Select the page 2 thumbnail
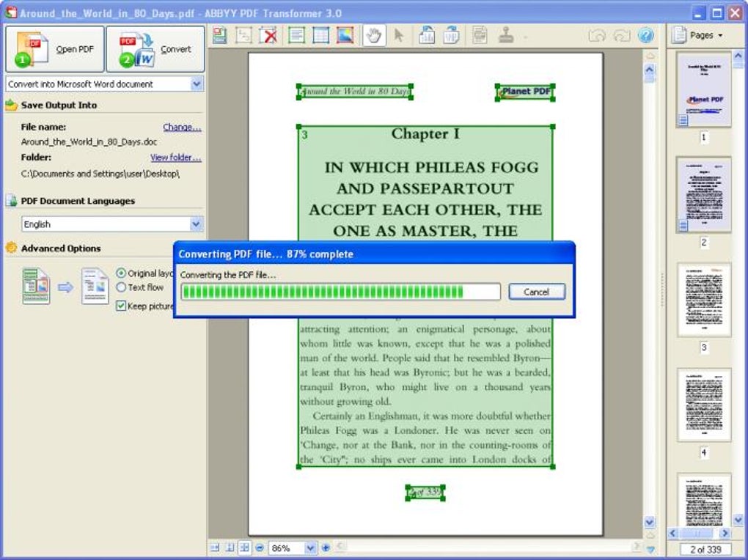 (704, 195)
